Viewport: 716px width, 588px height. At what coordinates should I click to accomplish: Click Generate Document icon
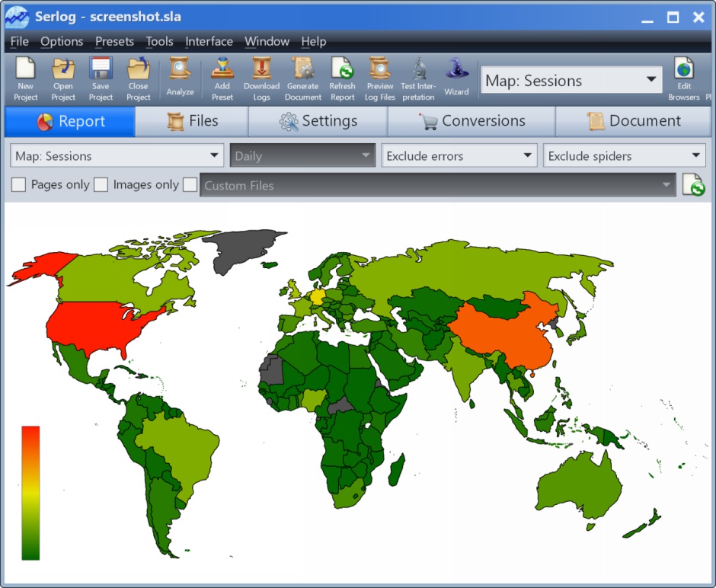pos(303,72)
